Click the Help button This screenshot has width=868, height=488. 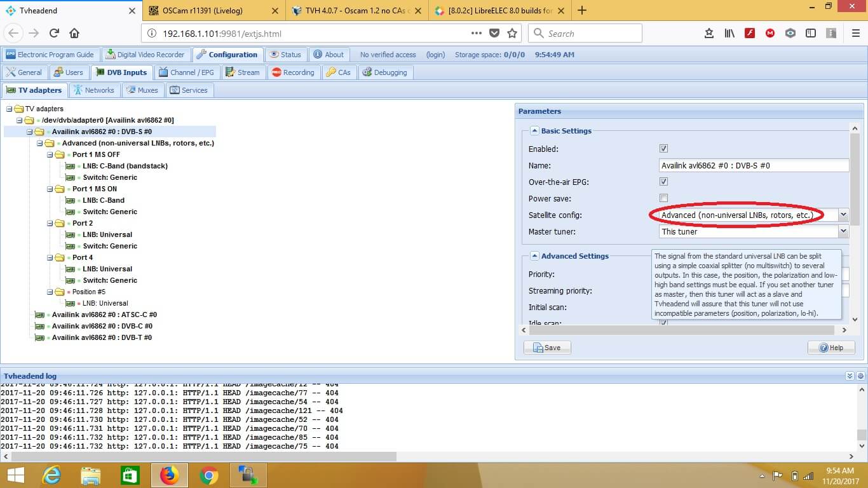pyautogui.click(x=831, y=348)
